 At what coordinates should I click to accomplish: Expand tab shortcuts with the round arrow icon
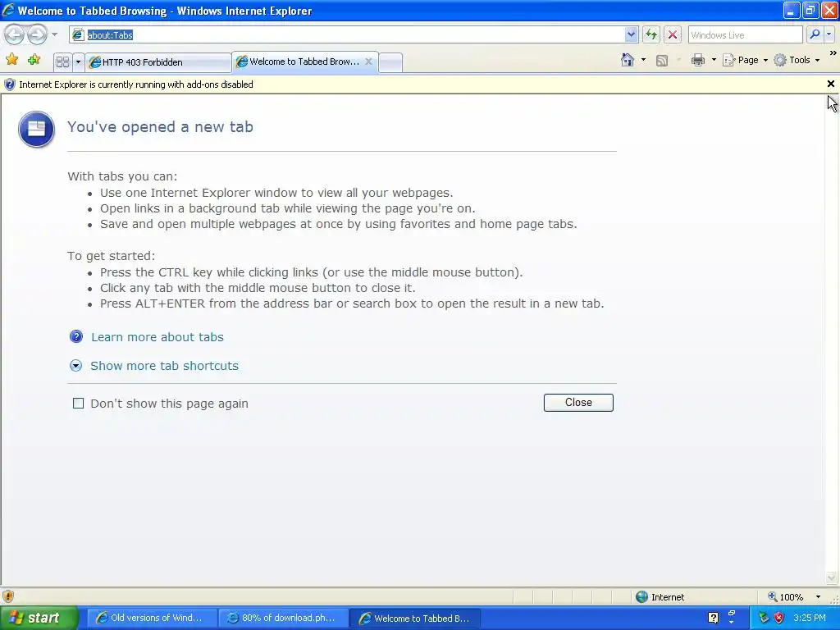click(x=76, y=366)
